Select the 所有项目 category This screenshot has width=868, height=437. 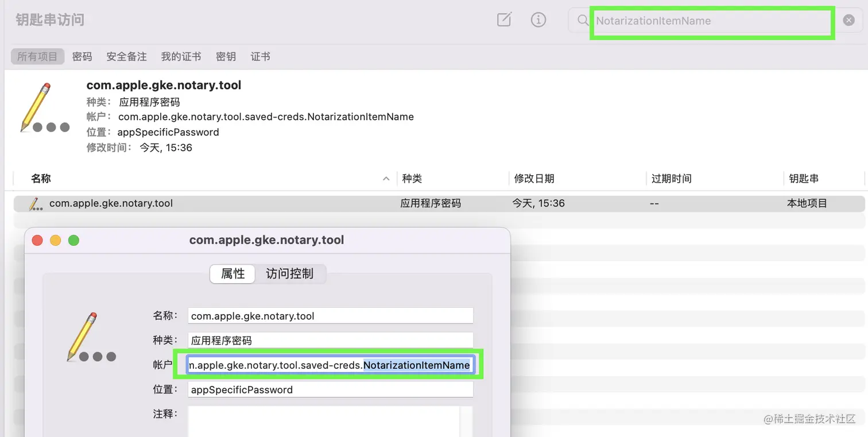[37, 56]
